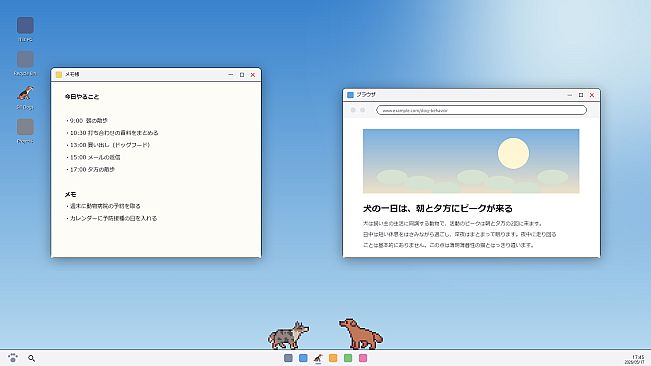Click the 10:30 memo line
Viewport: 651px width, 366px height.
tap(112, 133)
